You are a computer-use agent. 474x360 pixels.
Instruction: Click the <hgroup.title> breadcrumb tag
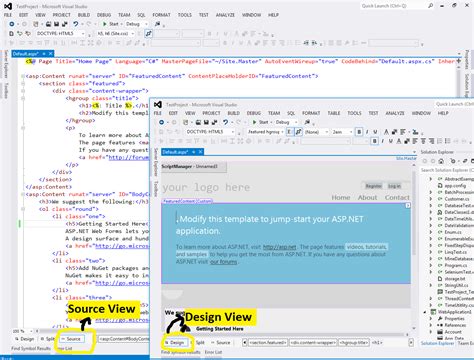point(354,343)
